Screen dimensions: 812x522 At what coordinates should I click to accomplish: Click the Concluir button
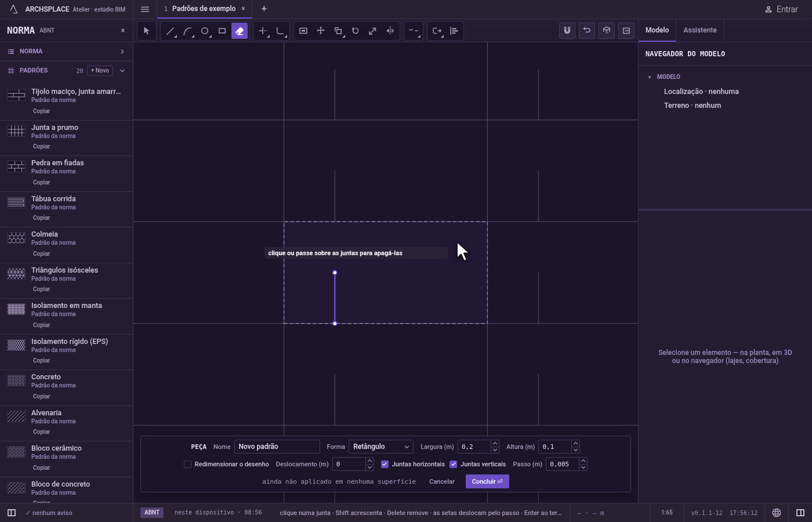pyautogui.click(x=487, y=481)
